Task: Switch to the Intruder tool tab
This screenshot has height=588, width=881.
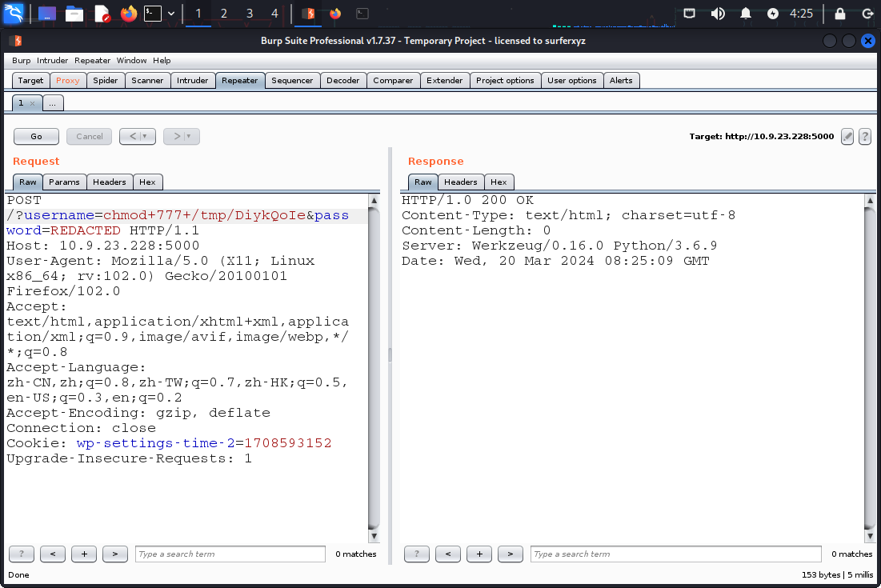Action: tap(192, 80)
